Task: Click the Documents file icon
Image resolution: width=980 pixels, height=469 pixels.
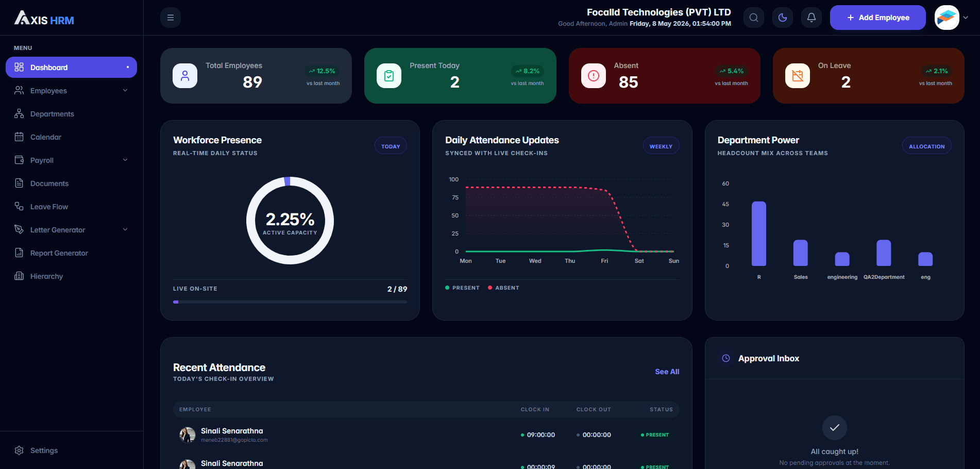Action: point(19,183)
